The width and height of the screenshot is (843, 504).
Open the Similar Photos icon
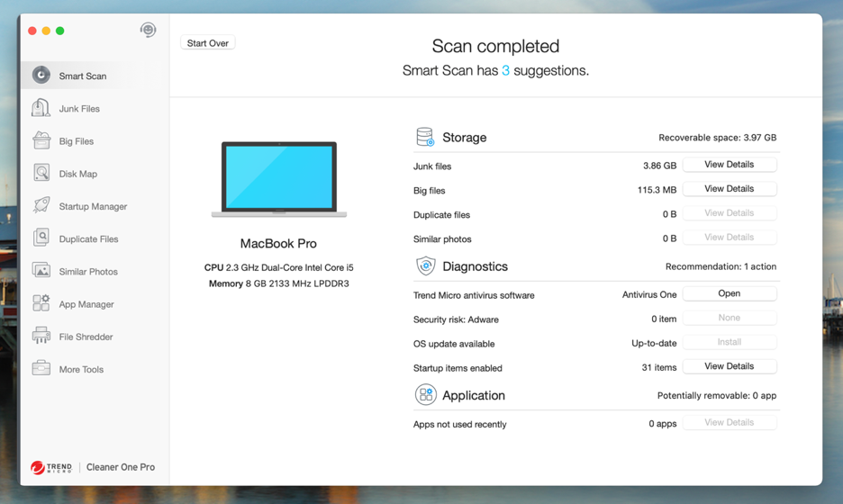(x=41, y=271)
